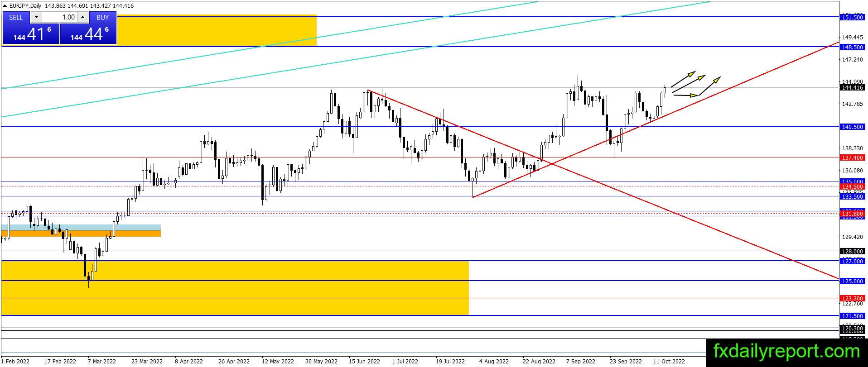The height and width of the screenshot is (367, 868).
Task: Click the 19 Jul 2022 date label
Action: tap(450, 361)
